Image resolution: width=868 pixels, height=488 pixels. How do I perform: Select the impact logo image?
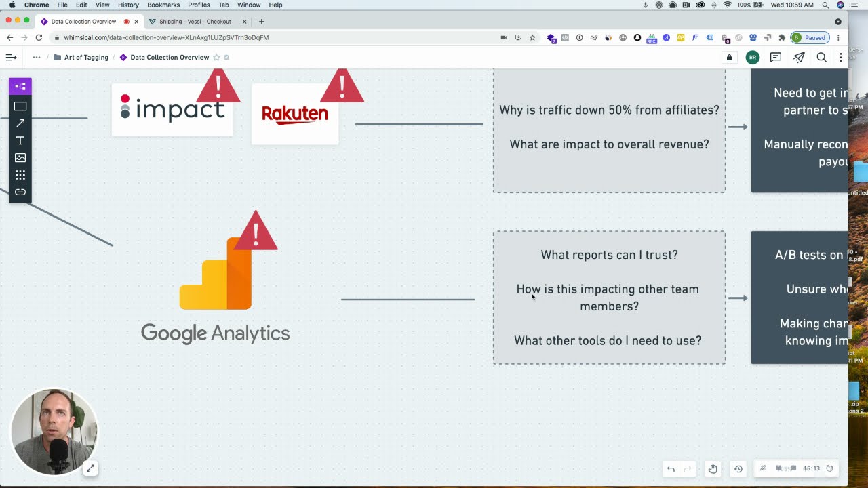tap(172, 108)
